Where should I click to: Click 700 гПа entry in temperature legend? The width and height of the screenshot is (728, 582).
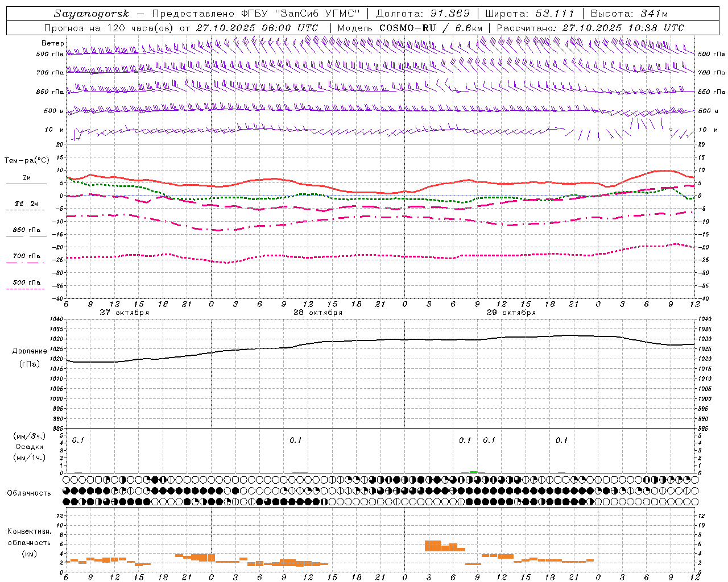(27, 256)
